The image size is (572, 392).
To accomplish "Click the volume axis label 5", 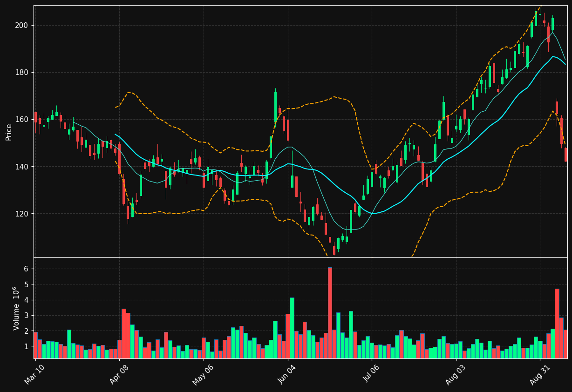I will 27,284.
